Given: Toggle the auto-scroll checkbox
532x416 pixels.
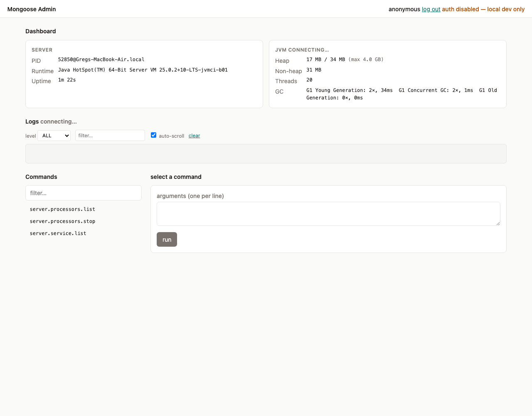Looking at the screenshot, I should (x=154, y=135).
